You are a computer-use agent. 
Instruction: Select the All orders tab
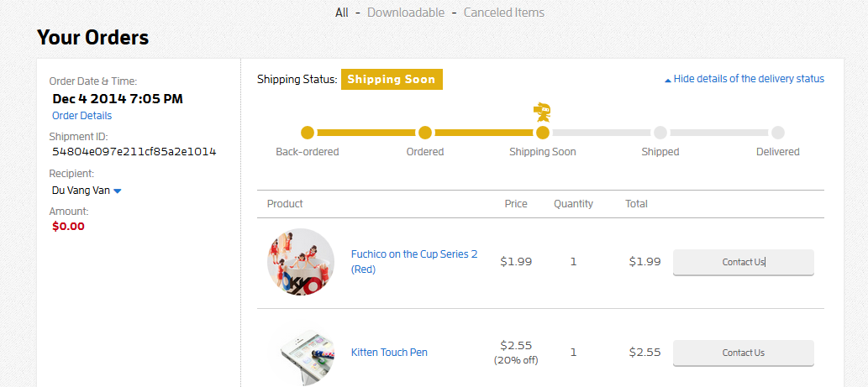[341, 13]
